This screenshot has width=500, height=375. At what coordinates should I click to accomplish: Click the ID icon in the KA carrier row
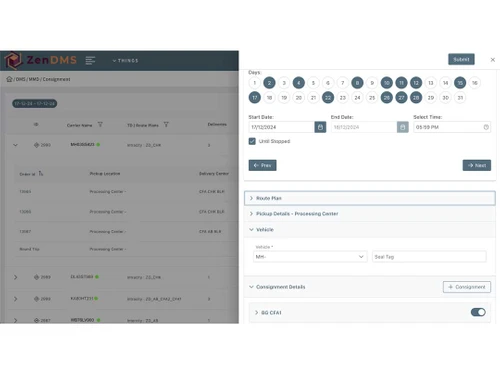pyautogui.click(x=36, y=299)
